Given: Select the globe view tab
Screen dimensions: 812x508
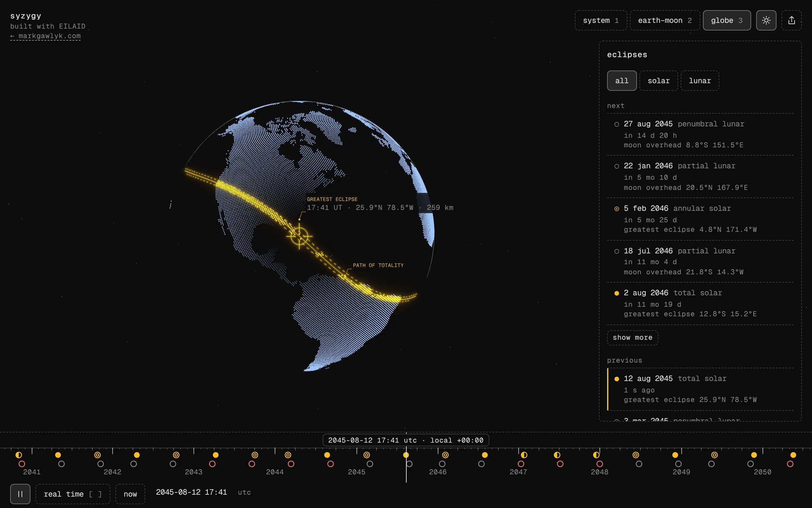Looking at the screenshot, I should (727, 21).
